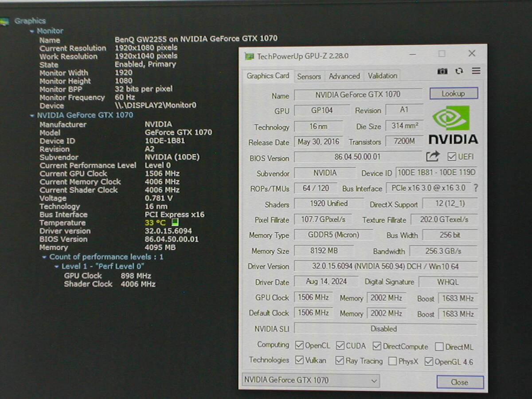532x399 pixels.
Task: Click the Bandwidth 256.3 GB/s field
Action: coord(443,251)
